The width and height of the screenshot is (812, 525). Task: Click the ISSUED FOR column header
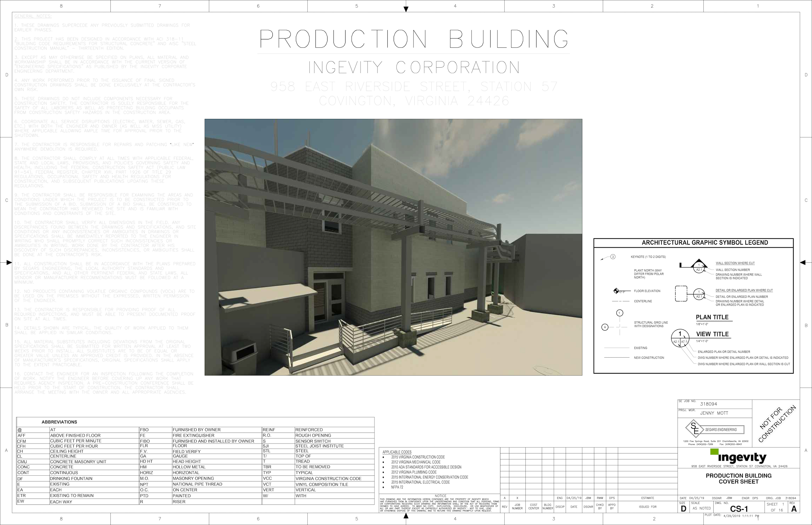tap(647, 507)
